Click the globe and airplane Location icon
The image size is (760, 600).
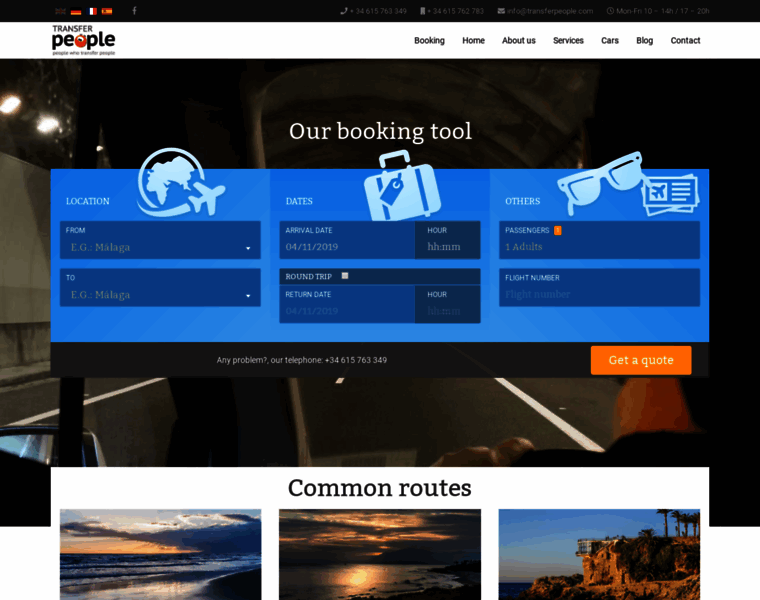click(180, 182)
